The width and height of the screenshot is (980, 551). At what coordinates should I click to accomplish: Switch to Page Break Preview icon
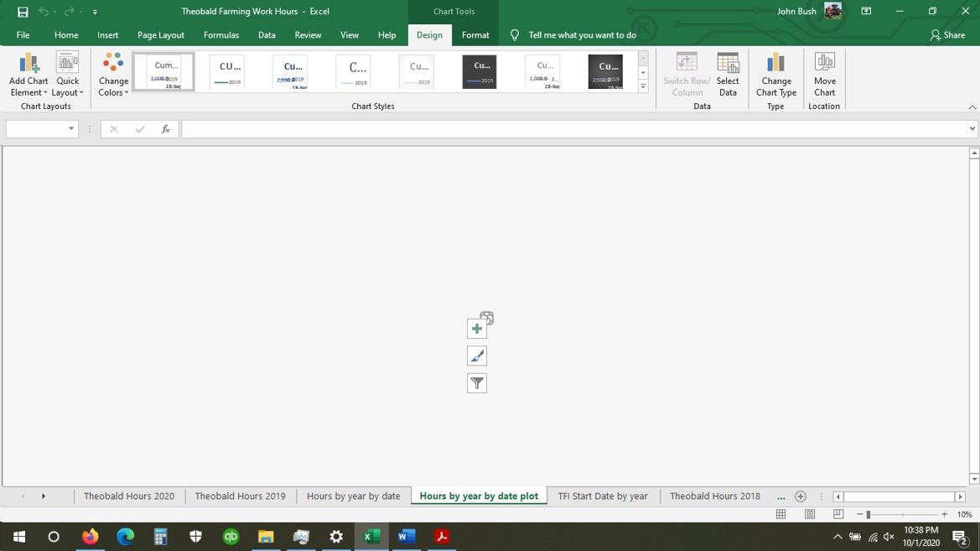pos(838,514)
